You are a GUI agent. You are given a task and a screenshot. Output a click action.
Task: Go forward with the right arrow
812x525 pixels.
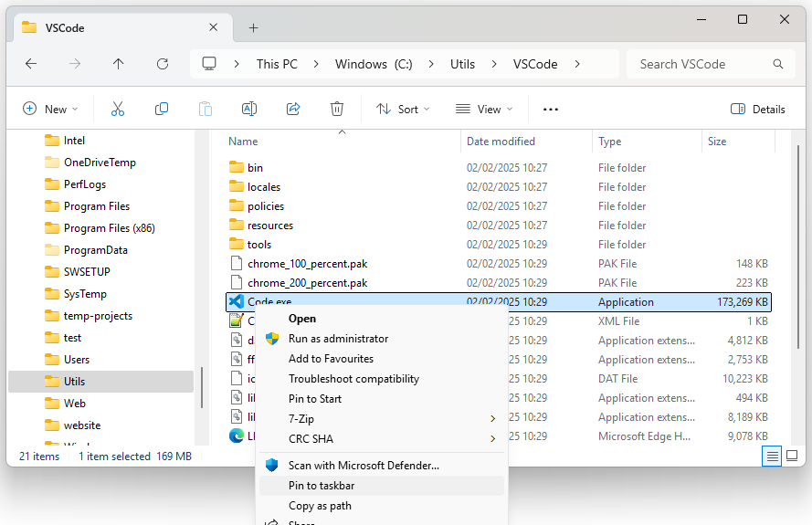point(75,64)
